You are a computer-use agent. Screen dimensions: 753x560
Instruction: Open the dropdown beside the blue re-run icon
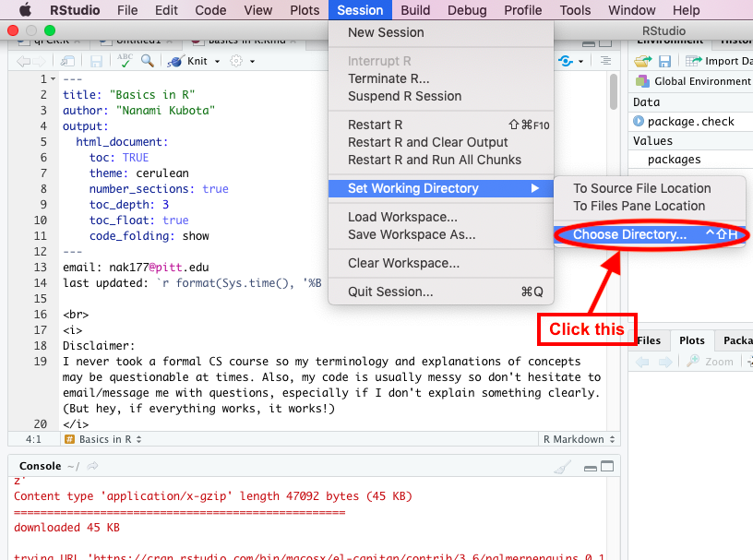point(580,62)
